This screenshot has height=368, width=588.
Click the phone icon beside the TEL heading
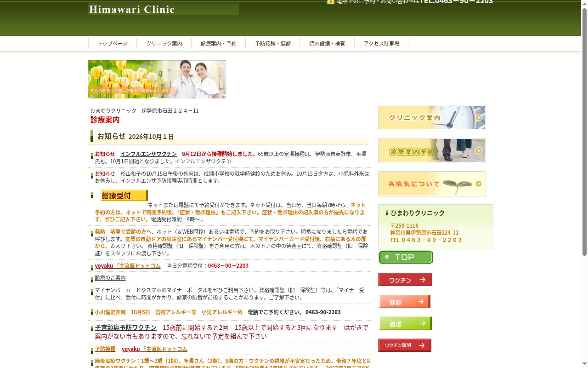pos(330,1)
